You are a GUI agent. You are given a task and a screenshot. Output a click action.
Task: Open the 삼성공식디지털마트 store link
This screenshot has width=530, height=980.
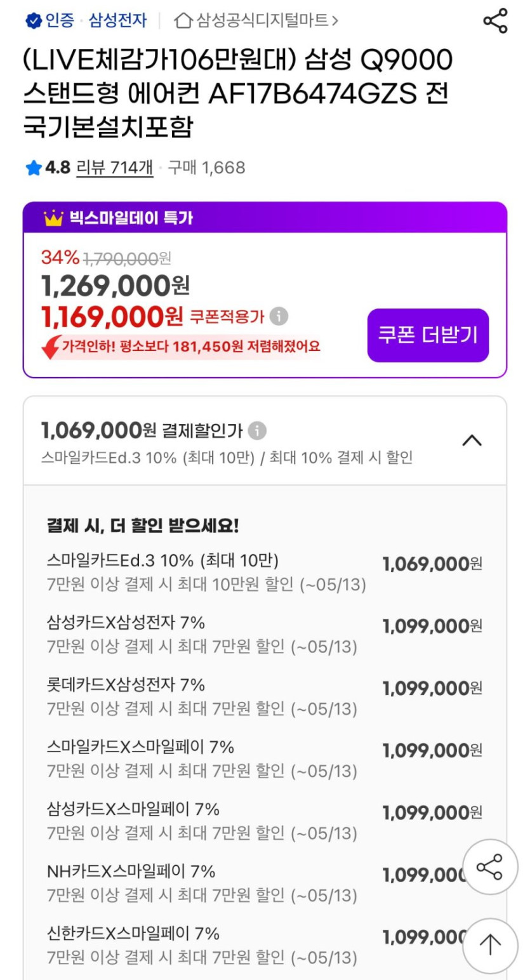(265, 21)
